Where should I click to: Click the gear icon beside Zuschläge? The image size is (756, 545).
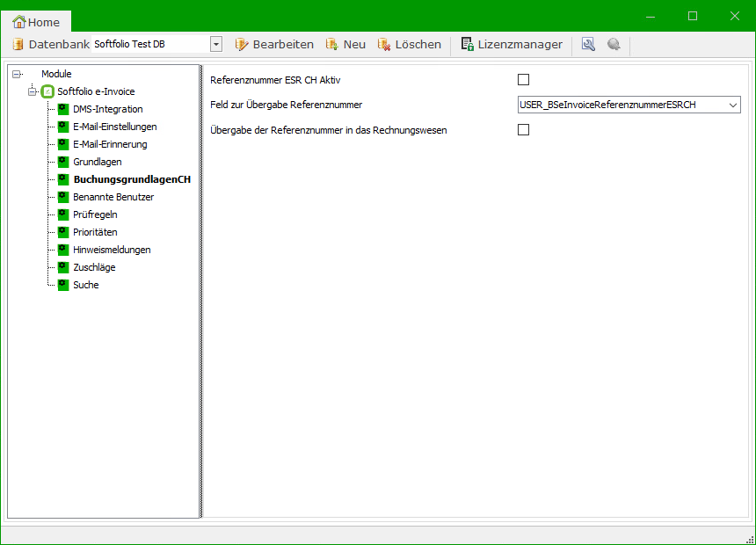63,267
